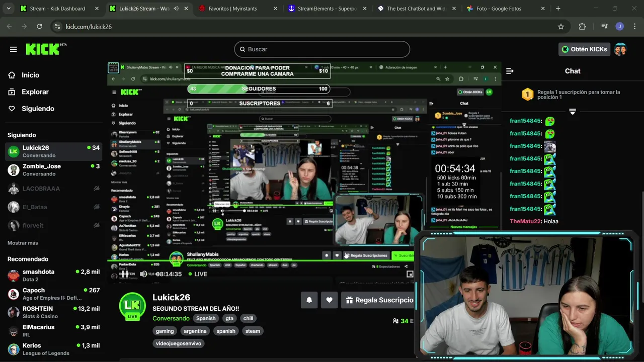Select the steam tag

click(x=253, y=331)
